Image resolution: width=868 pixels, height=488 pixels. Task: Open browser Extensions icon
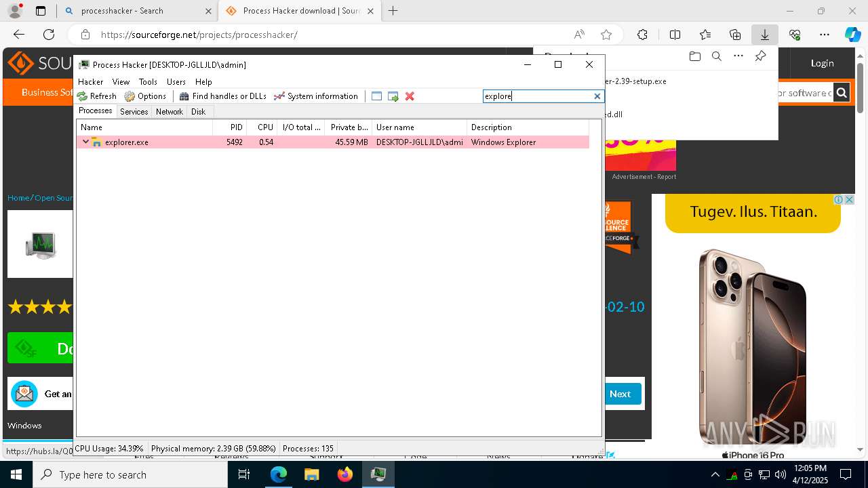coord(642,35)
